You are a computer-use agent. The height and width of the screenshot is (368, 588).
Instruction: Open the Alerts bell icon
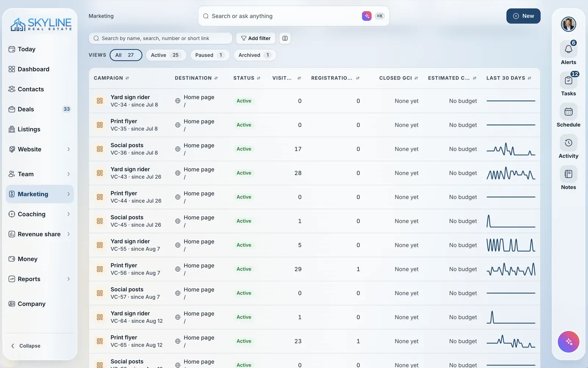(568, 49)
